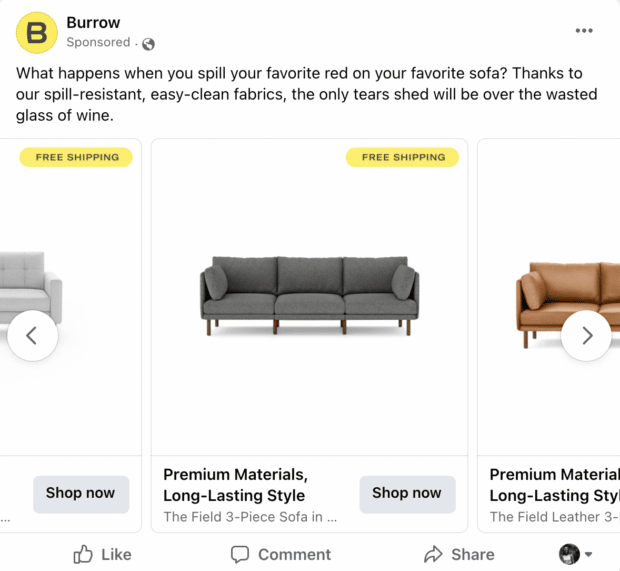Click the Share arrow icon
620x571 pixels.
[x=433, y=554]
